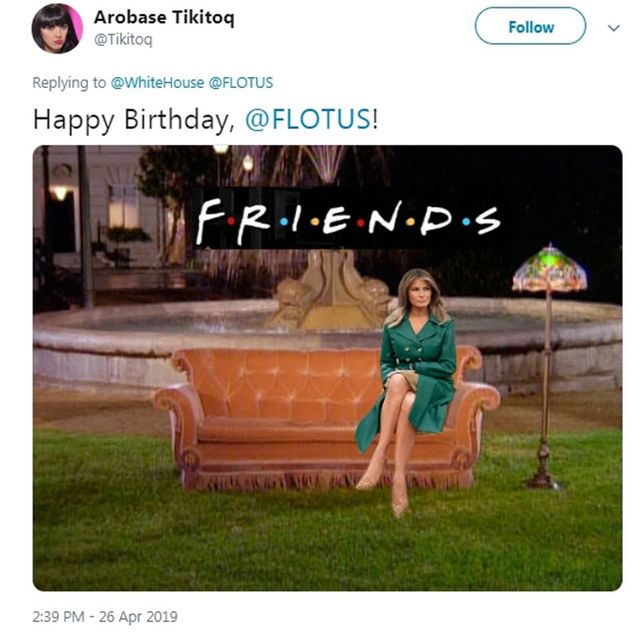Click the 'Happy Birthday,' tweet text

click(134, 120)
